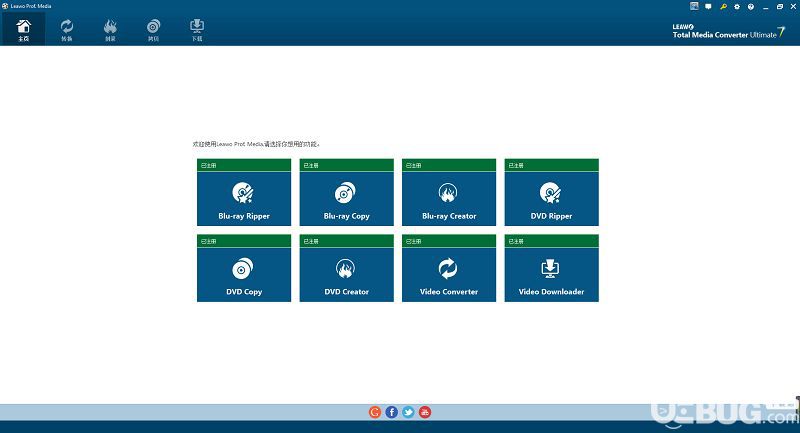
Task: Click the help icon in title bar
Action: tap(751, 7)
